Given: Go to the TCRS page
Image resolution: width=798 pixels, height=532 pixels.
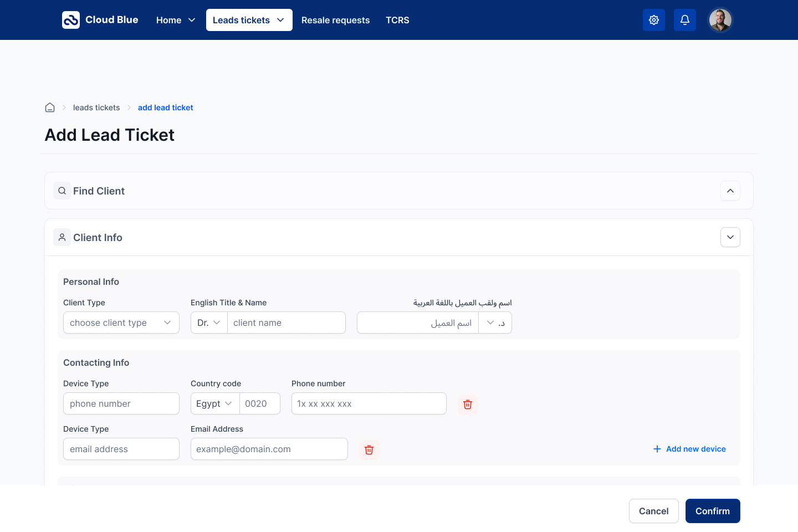Looking at the screenshot, I should 397,20.
